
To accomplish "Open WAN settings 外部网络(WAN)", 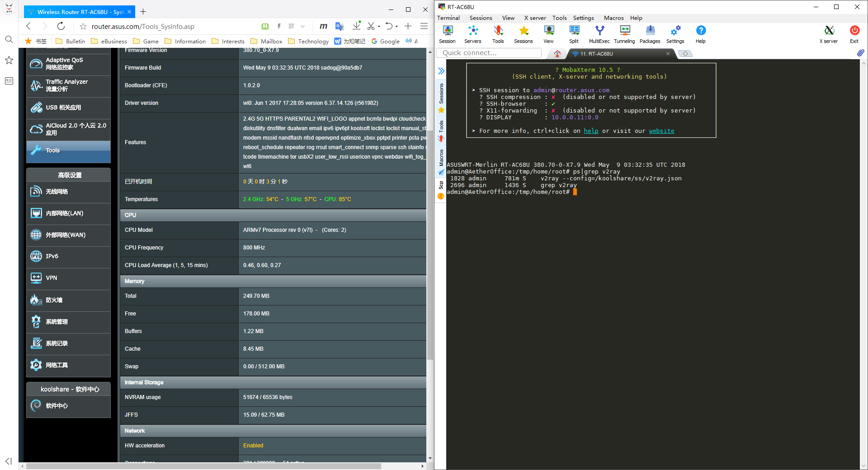I will (x=68, y=235).
